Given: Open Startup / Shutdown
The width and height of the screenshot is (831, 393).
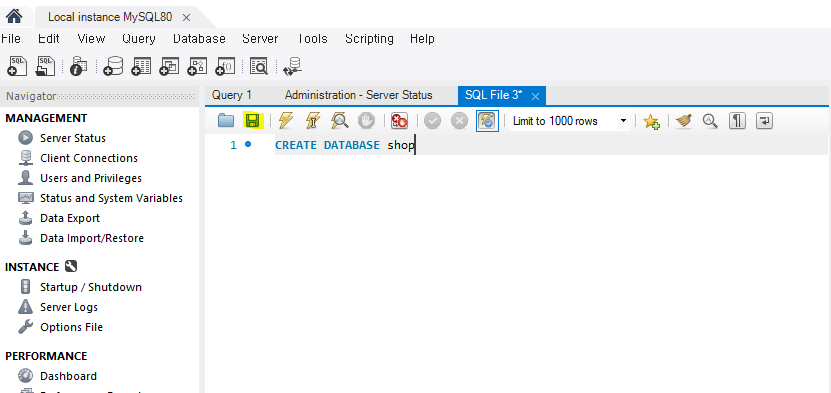Looking at the screenshot, I should pos(91,287).
